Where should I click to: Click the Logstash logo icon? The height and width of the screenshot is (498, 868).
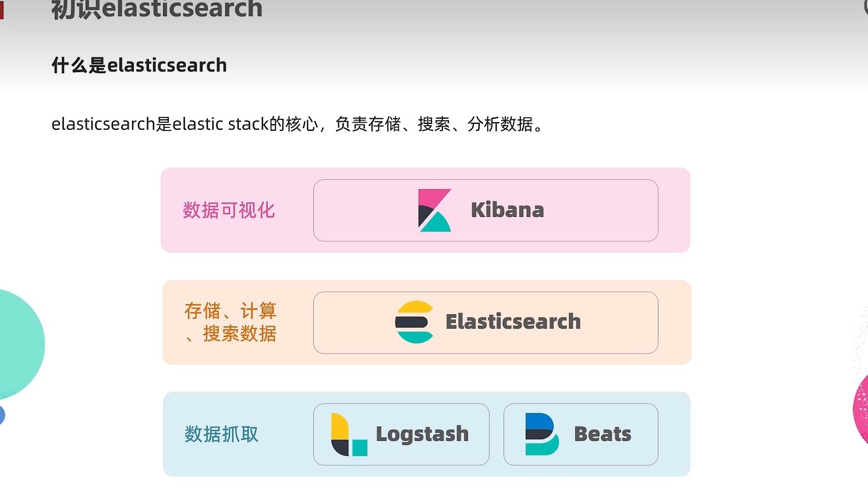point(349,435)
